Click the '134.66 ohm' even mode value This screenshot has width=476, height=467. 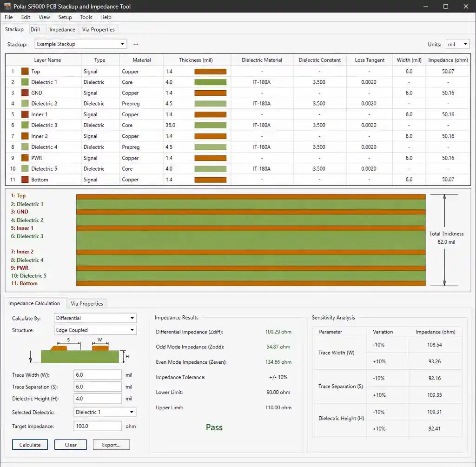278,362
